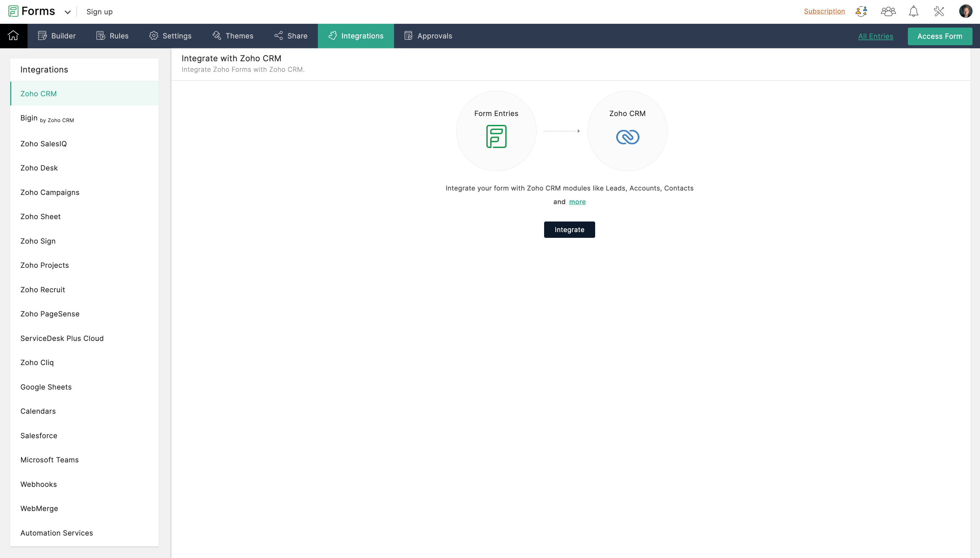980x558 pixels.
Task: Open the tools wrench icon
Action: coord(938,11)
